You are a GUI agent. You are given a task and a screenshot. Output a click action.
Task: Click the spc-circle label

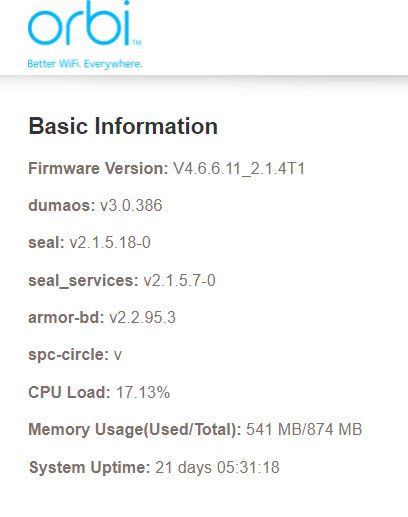69,355
